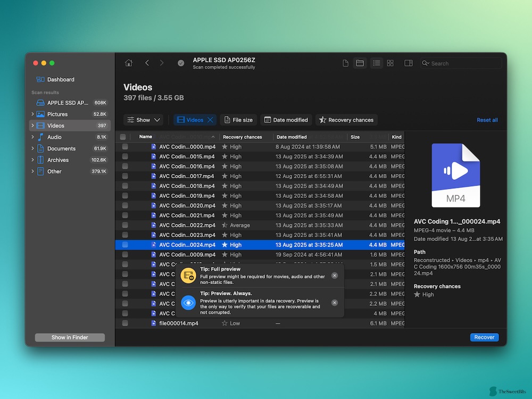Select the Audio category in sidebar
Viewport: 532px width, 399px height.
pos(54,137)
